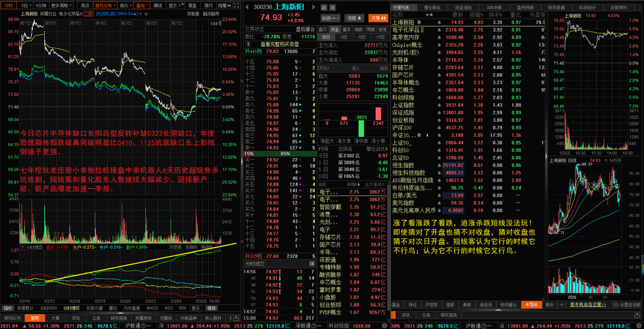Open the 5日 period dropdown

point(27,6)
